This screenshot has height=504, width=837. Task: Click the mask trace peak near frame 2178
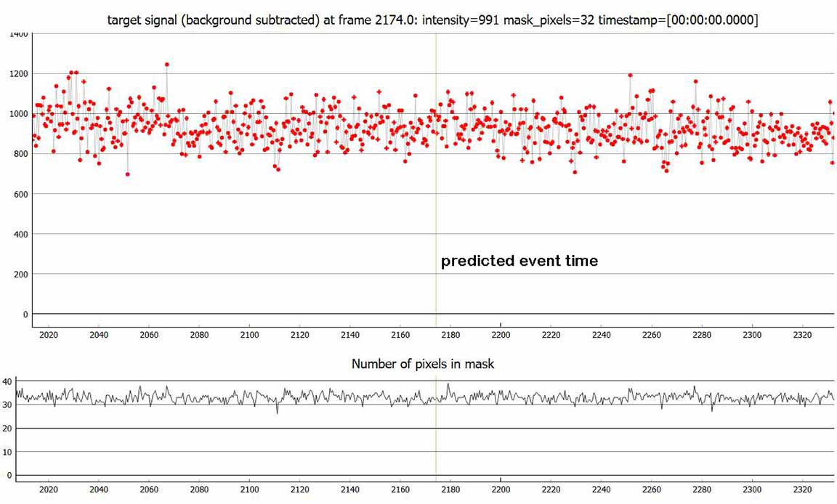(x=448, y=385)
